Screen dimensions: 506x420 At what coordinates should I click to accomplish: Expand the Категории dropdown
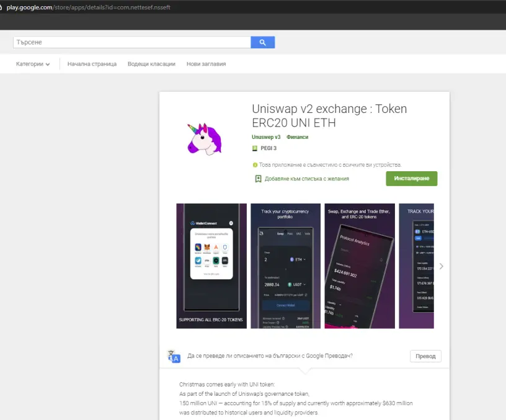(33, 64)
